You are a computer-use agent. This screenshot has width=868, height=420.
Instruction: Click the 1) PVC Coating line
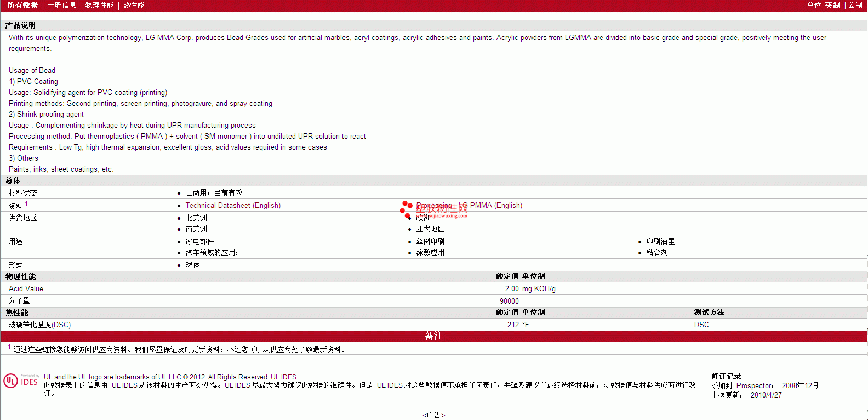(x=33, y=82)
